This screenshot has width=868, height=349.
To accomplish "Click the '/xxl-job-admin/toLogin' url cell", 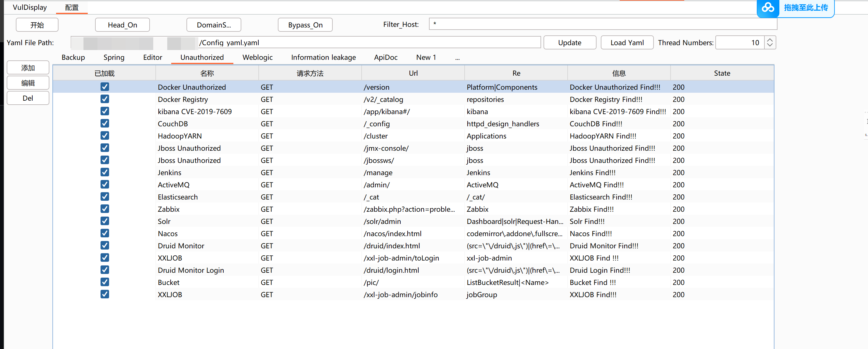I will point(413,258).
